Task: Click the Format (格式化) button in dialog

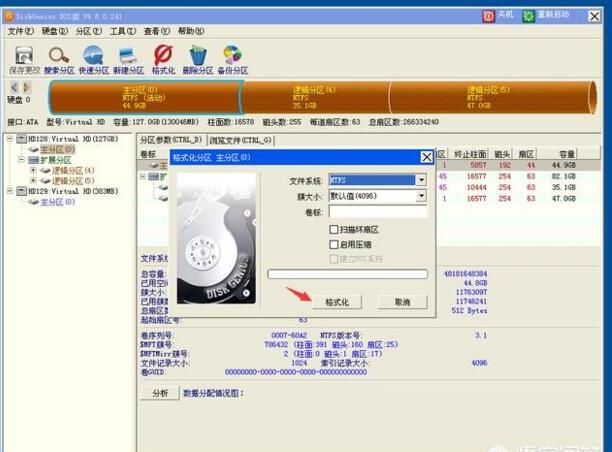Action: point(337,301)
